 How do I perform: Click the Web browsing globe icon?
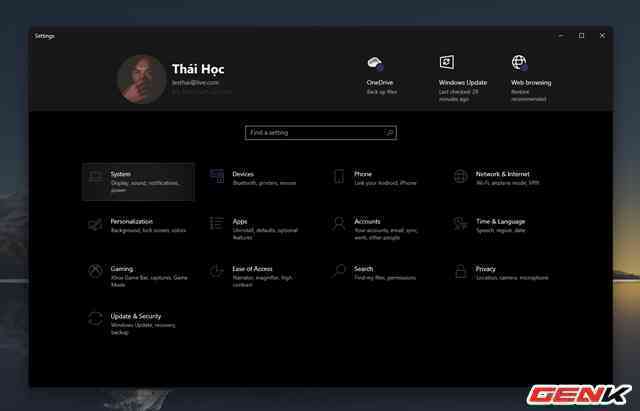coord(520,63)
